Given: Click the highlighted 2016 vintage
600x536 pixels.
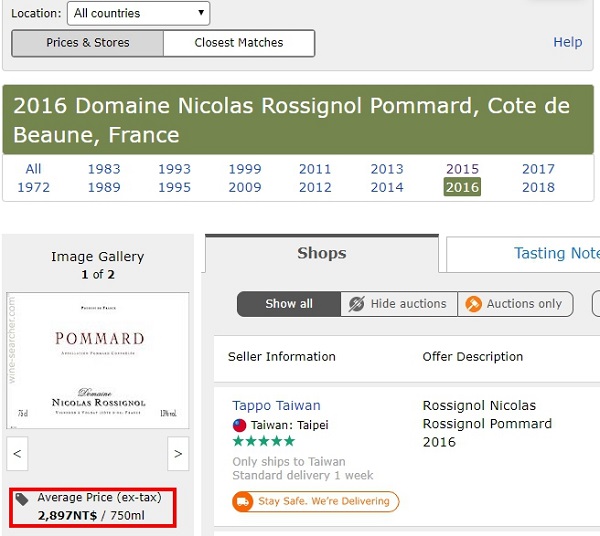Looking at the screenshot, I should point(462,187).
